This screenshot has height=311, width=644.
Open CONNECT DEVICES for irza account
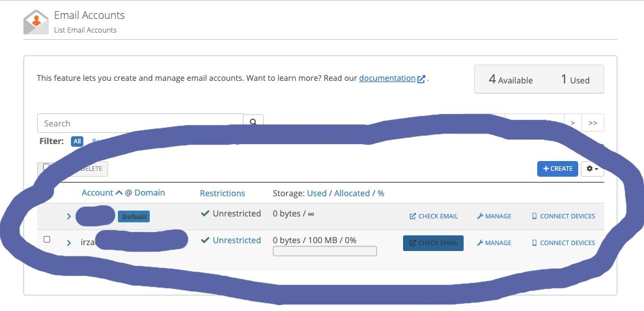pos(563,243)
